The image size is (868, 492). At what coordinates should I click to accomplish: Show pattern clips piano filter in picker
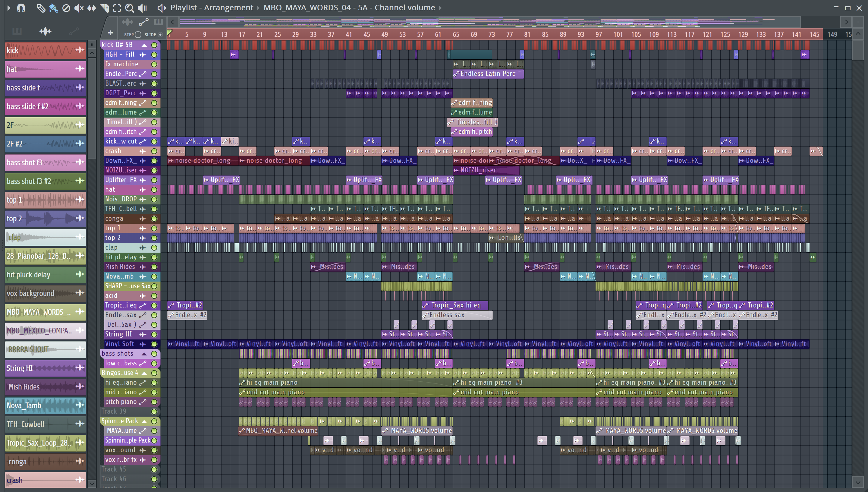17,31
